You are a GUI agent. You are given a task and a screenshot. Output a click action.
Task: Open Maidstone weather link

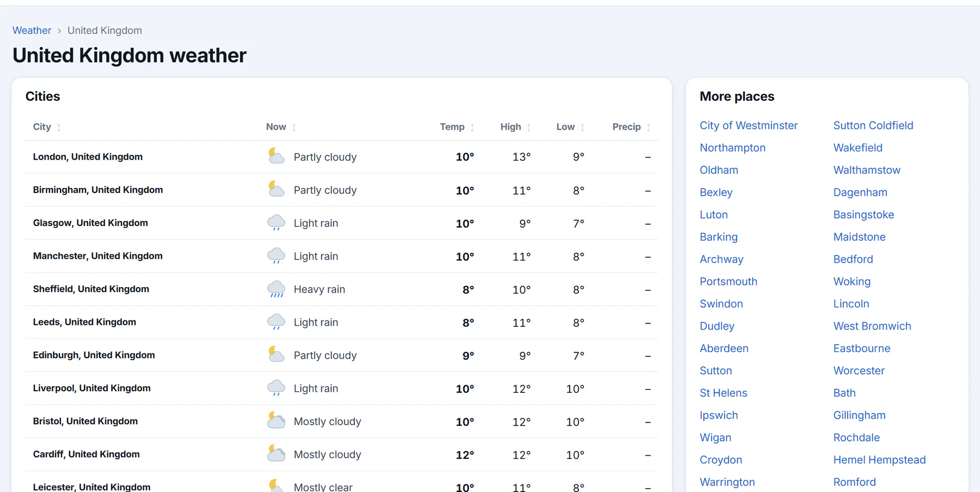tap(859, 237)
